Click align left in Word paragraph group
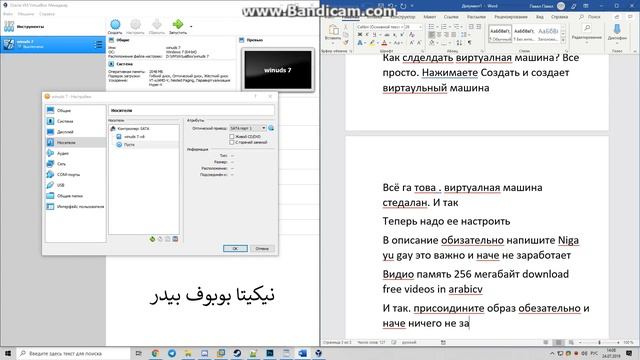 [x=431, y=35]
